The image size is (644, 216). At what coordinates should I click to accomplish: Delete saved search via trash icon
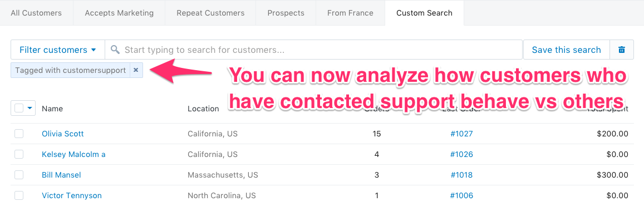point(622,50)
